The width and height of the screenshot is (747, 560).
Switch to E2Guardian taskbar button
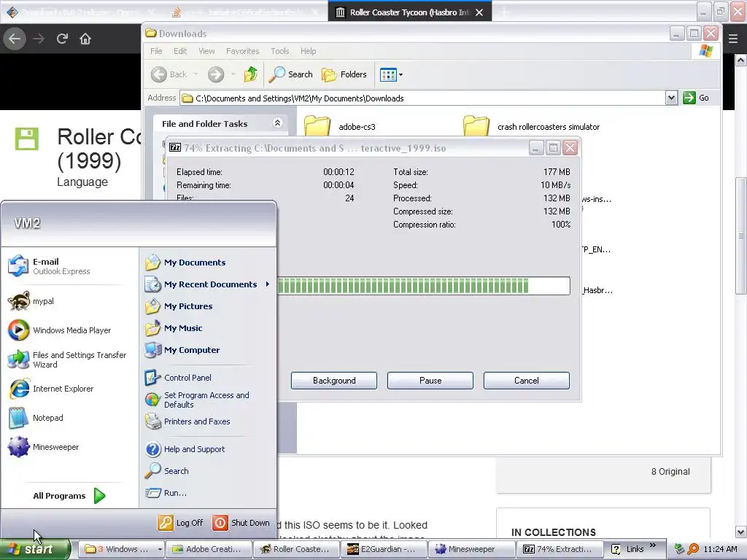[383, 549]
